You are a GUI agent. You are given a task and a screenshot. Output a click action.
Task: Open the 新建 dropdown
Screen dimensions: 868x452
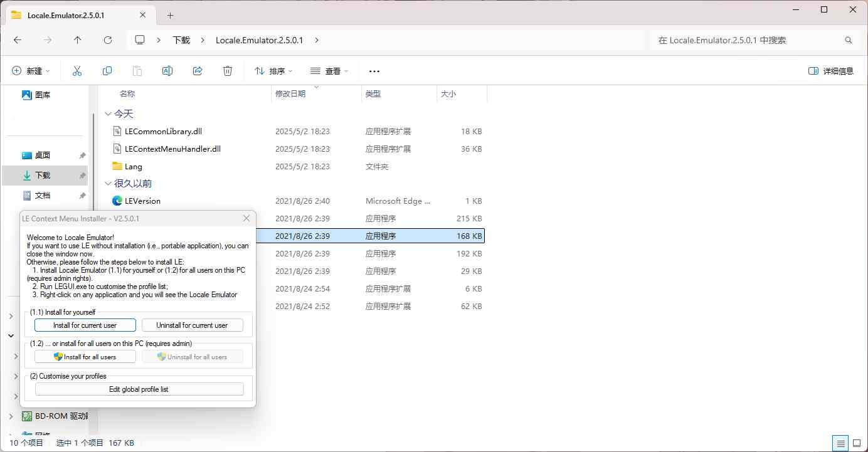(x=31, y=71)
